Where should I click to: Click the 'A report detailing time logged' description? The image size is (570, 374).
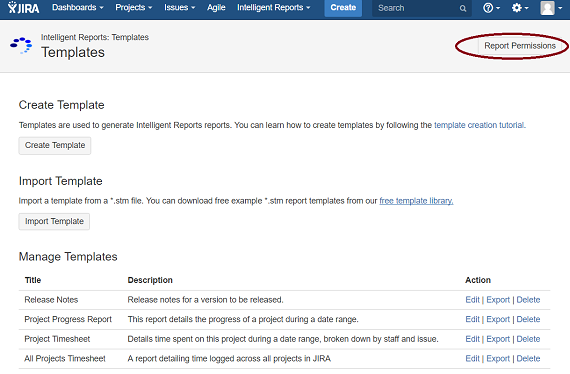(x=229, y=359)
